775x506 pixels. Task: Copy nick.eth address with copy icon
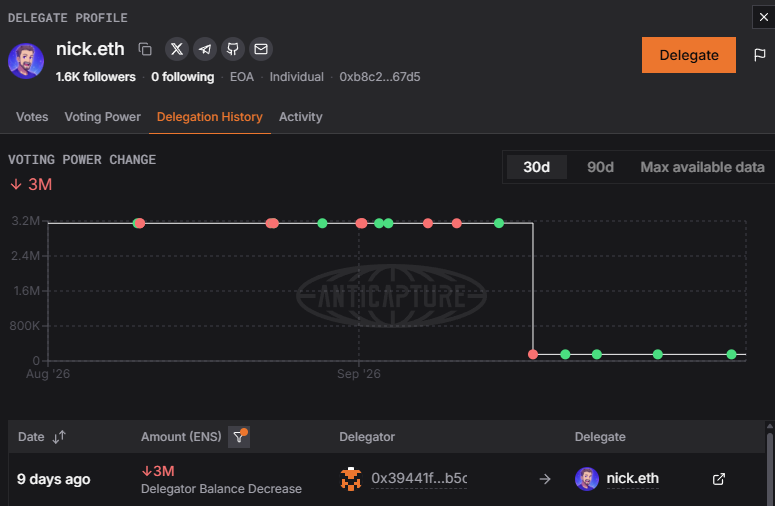tap(145, 49)
